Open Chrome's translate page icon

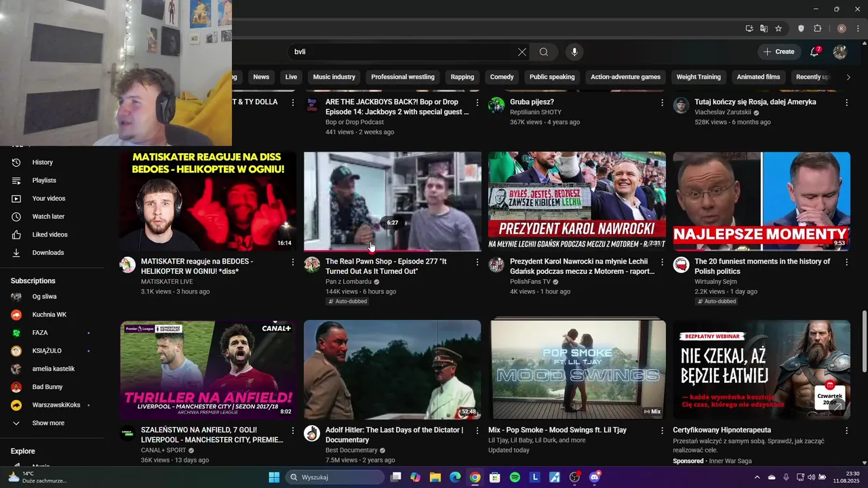[x=764, y=28]
